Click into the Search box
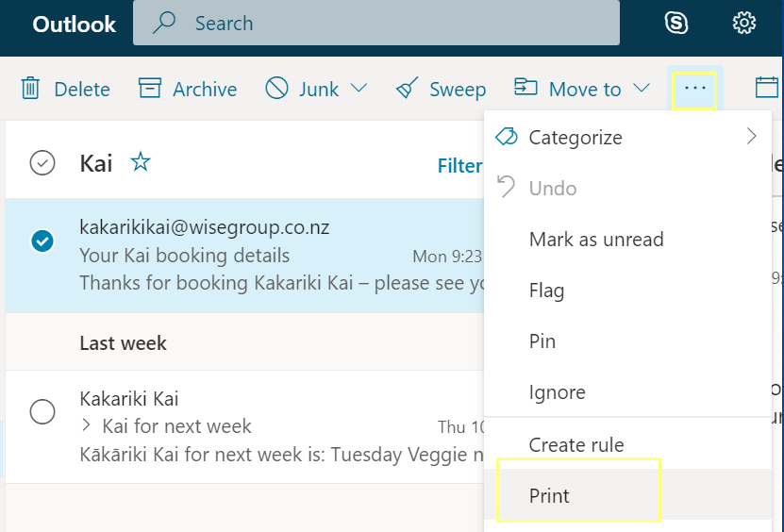The width and height of the screenshot is (784, 532). [376, 23]
